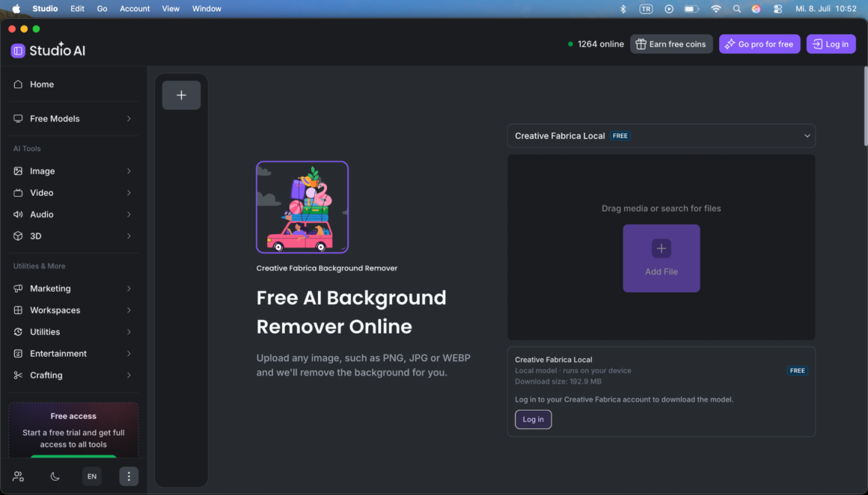Click 'Download size: 192.9 MB' text

558,381
